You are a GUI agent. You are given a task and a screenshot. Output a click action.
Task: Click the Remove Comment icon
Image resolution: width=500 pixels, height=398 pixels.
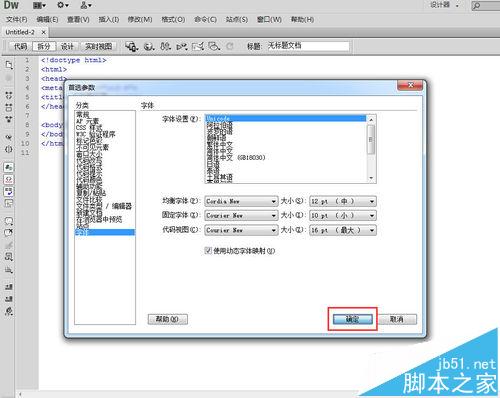9,233
